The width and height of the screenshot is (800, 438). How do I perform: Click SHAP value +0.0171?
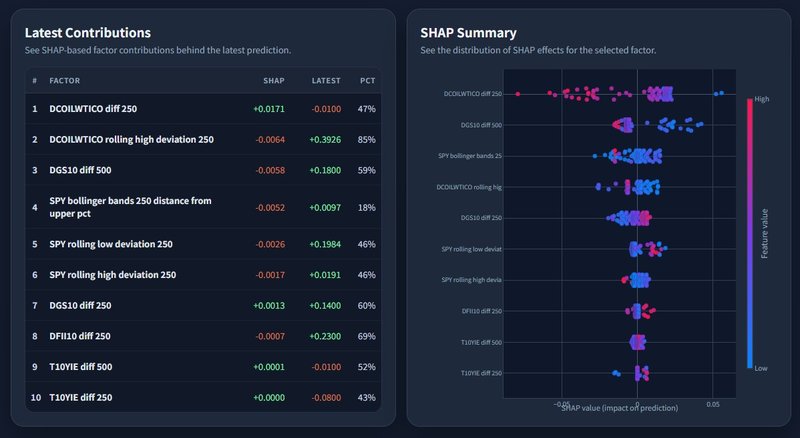point(269,109)
